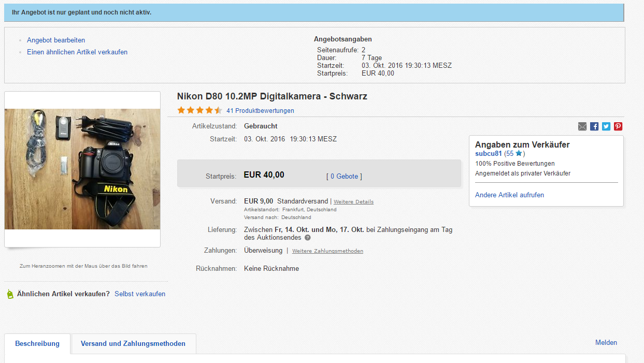This screenshot has height=363, width=644.
Task: Click Einen ähnlichen Artikel verkaufen link
Action: pyautogui.click(x=77, y=52)
